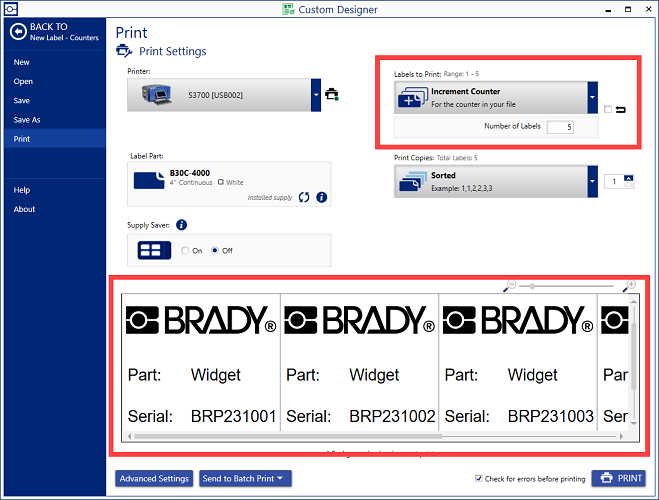Open About from the sidebar
Image resolution: width=659 pixels, height=500 pixels.
click(x=24, y=209)
